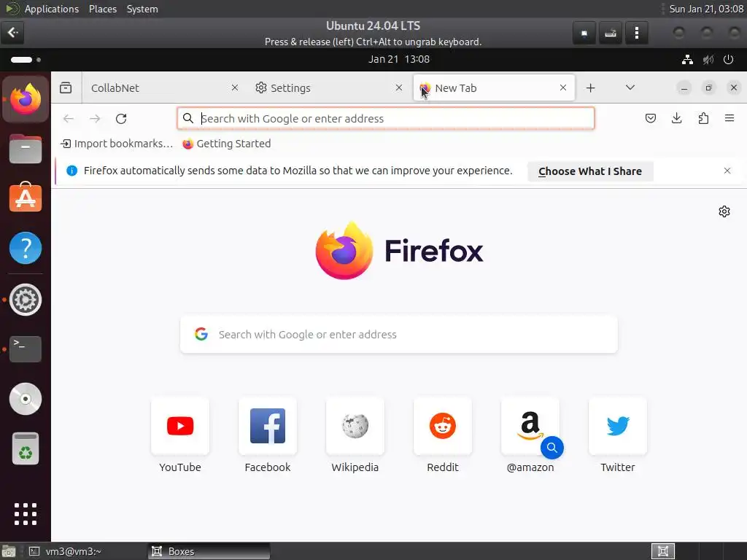The image size is (747, 560).
Task: Click the show desktop icon in taskbar
Action: click(9, 551)
